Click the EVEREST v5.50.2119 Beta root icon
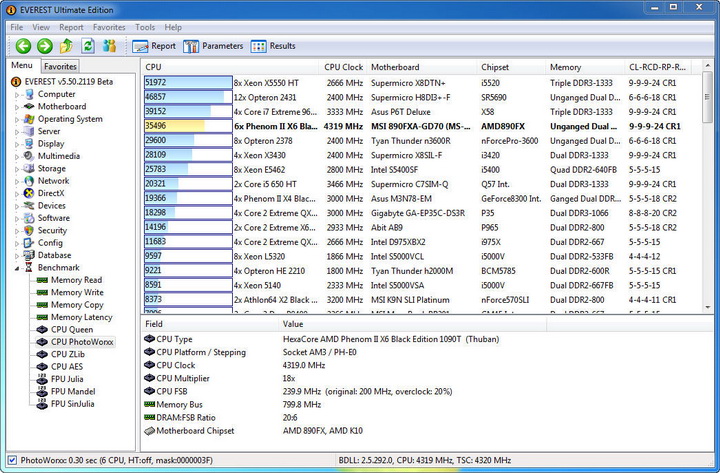 click(x=16, y=82)
